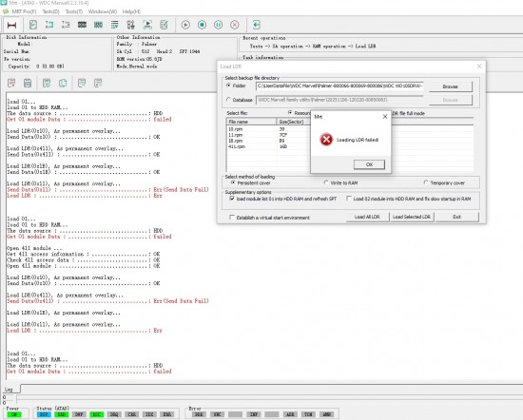Click the Browse button for Folder path

[451, 86]
